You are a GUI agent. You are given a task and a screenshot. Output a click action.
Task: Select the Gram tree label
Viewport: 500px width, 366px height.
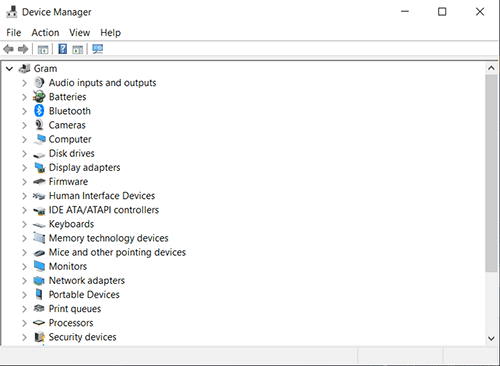click(x=45, y=68)
